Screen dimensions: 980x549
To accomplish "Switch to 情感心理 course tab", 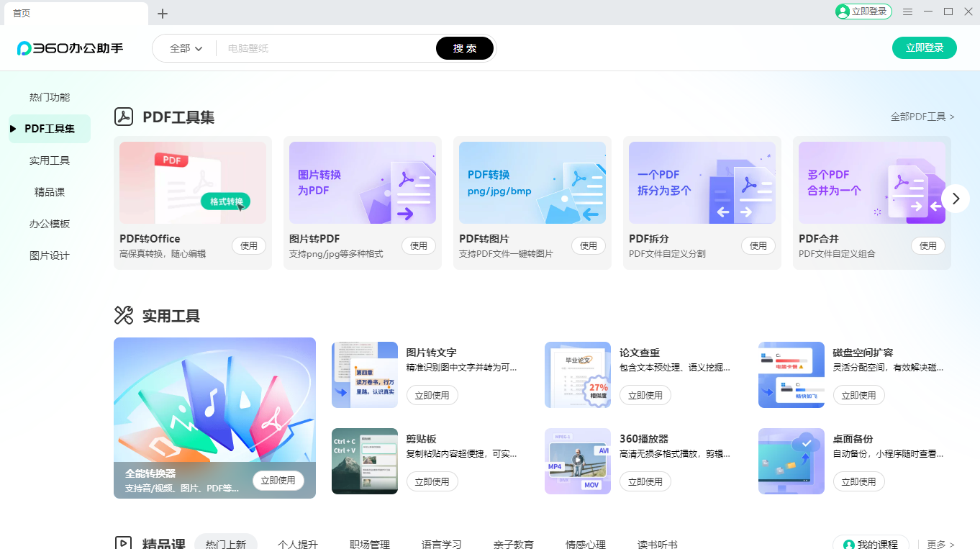I will point(586,544).
